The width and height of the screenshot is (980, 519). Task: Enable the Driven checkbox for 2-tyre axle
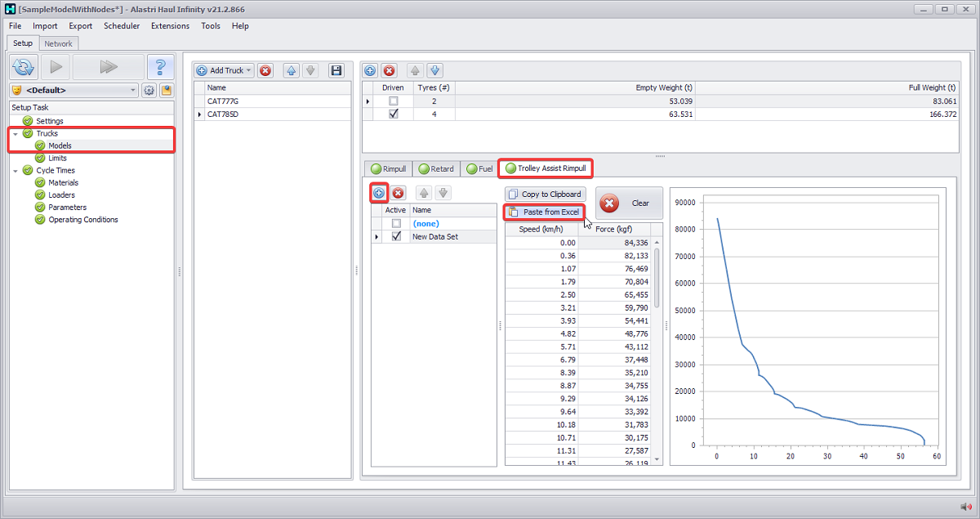click(x=394, y=101)
